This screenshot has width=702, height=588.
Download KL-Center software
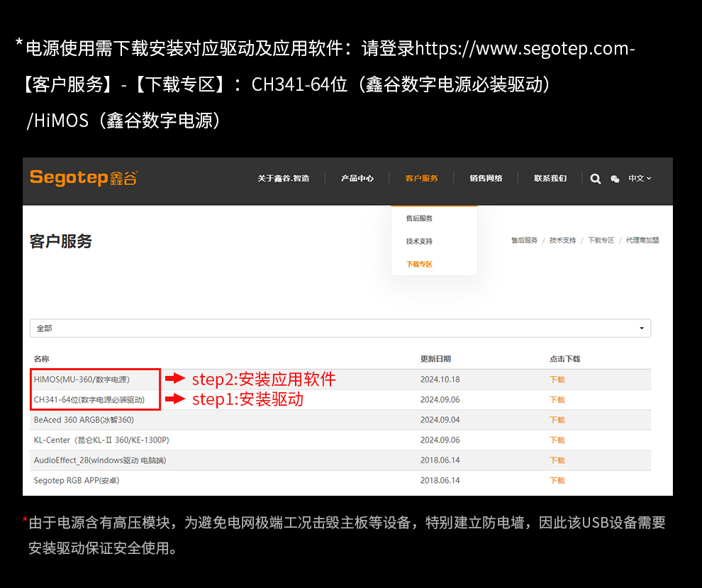click(557, 440)
